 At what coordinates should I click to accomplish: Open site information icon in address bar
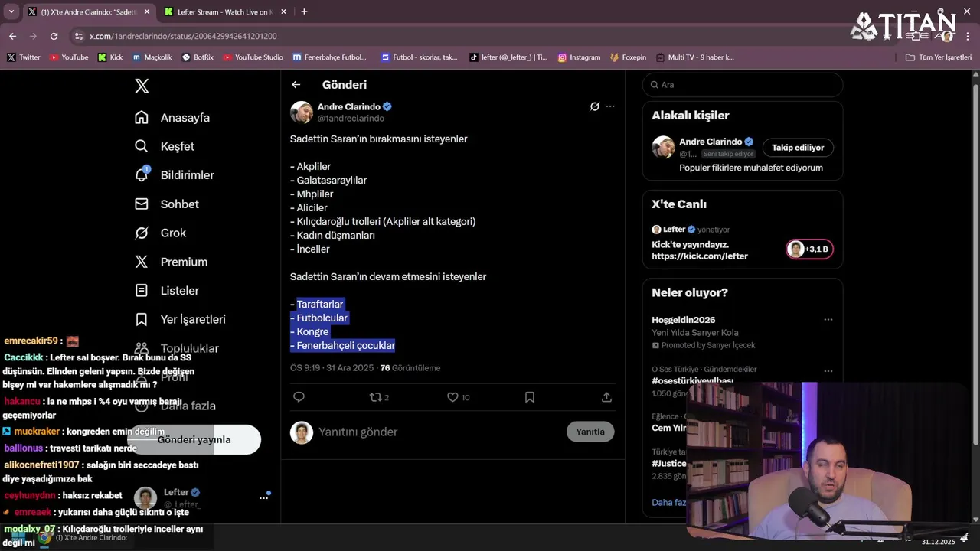(78, 36)
